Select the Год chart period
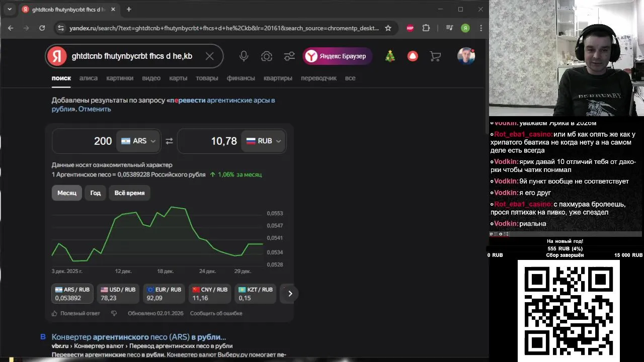Viewport: 644px width, 362px height. coord(96,193)
